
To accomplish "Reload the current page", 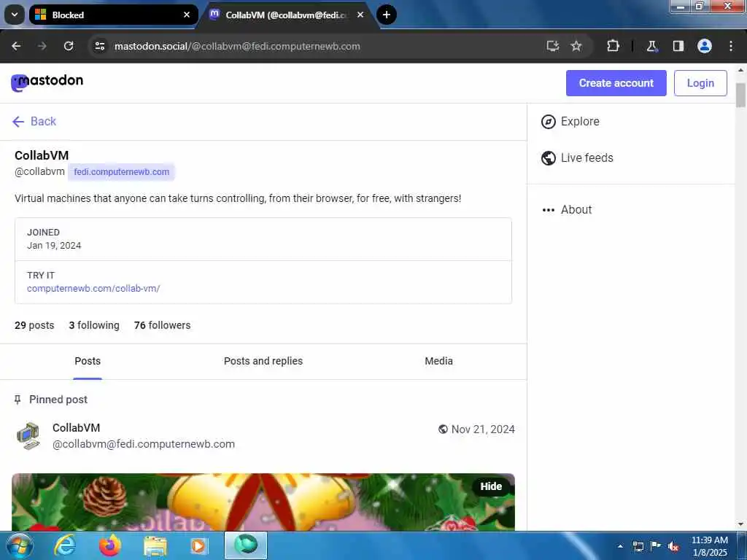I will tap(69, 46).
